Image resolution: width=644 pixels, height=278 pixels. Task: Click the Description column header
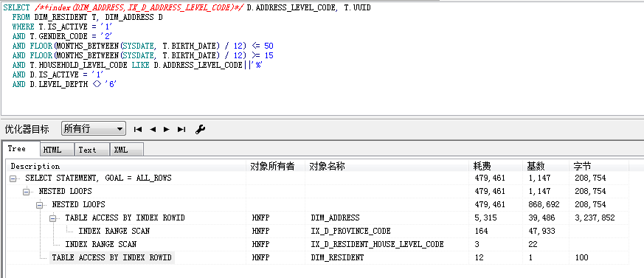pyautogui.click(x=126, y=166)
